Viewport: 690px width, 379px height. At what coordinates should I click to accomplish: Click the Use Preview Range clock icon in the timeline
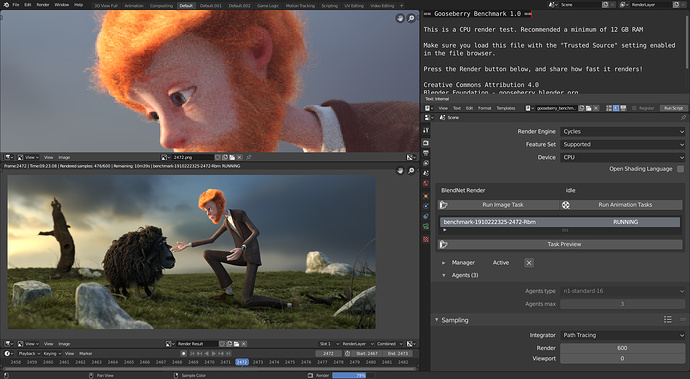point(347,353)
